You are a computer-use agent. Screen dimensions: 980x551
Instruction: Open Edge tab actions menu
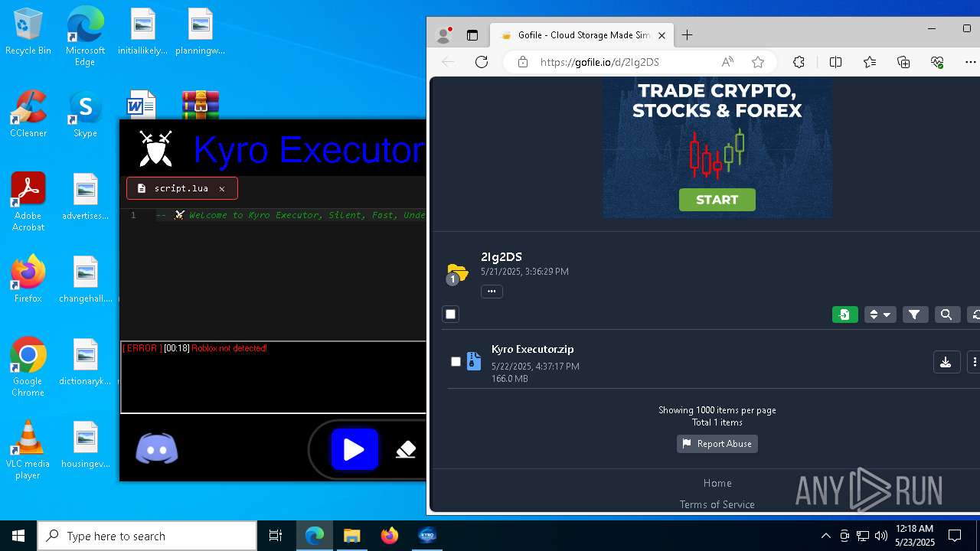(x=472, y=35)
